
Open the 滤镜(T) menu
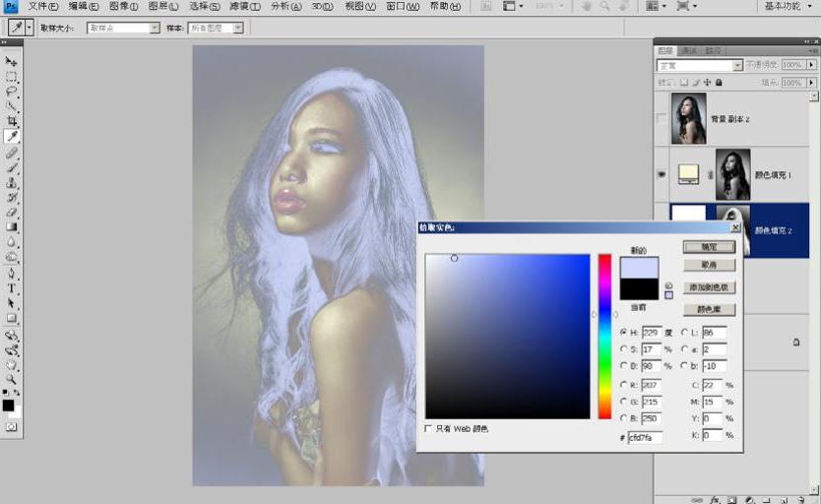245,6
